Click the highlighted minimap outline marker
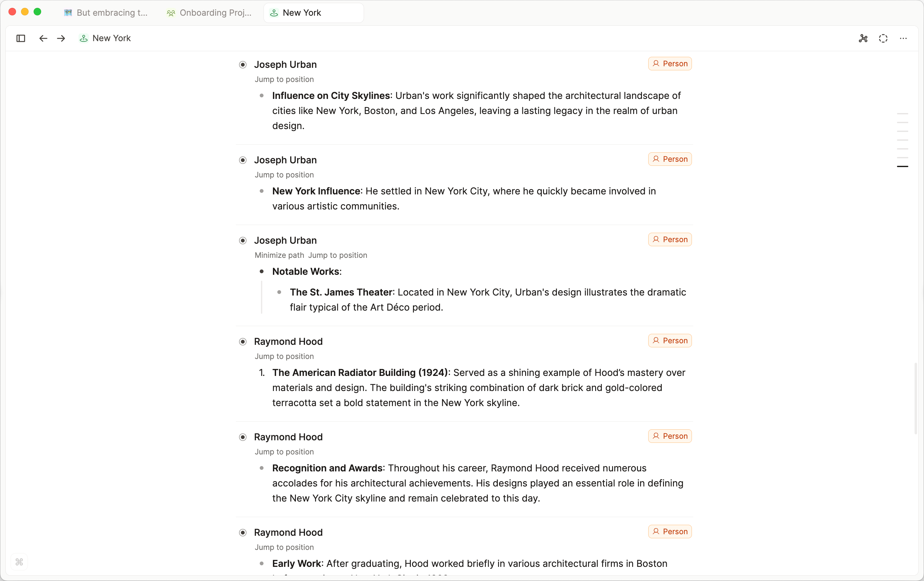 point(902,166)
